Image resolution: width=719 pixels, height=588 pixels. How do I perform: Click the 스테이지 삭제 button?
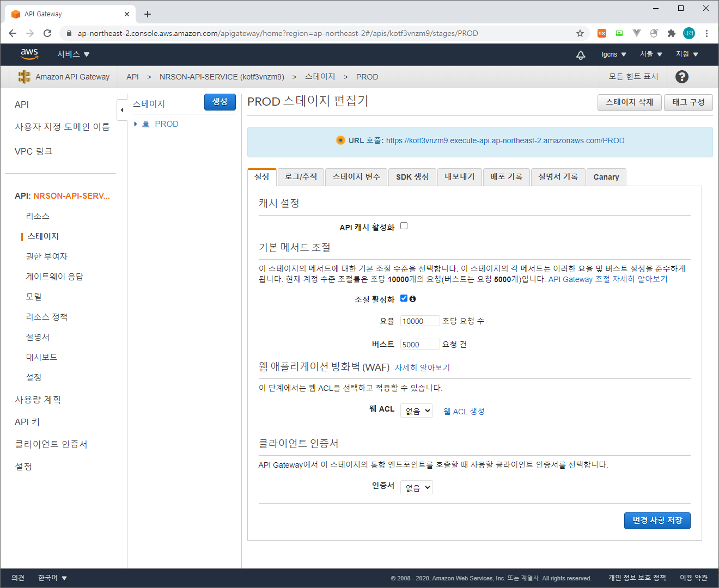pyautogui.click(x=630, y=102)
